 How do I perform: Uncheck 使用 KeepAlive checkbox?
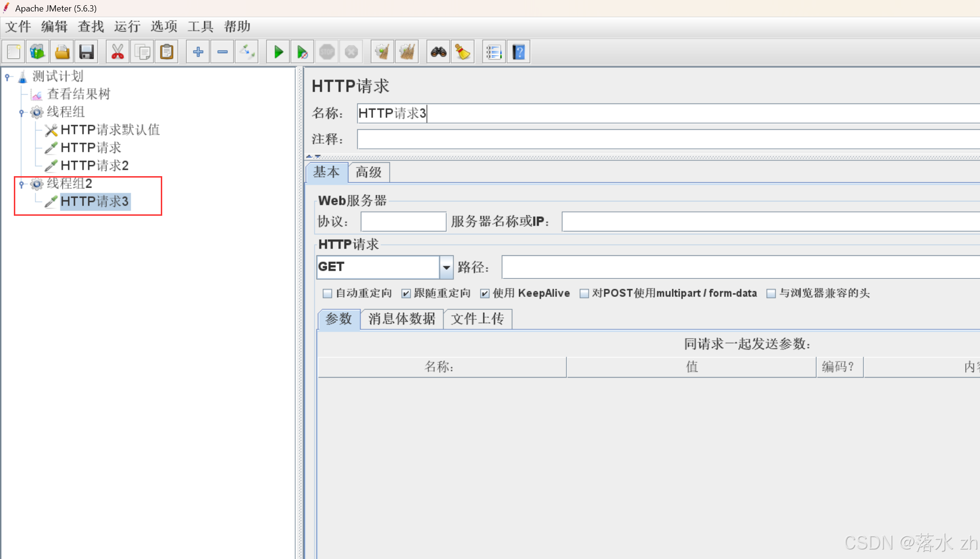[485, 294]
